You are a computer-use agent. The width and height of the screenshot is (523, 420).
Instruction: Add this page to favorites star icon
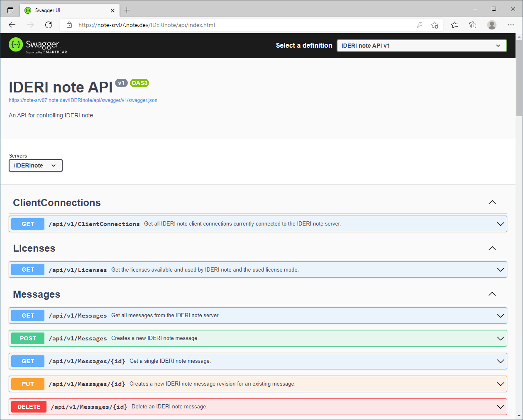435,25
